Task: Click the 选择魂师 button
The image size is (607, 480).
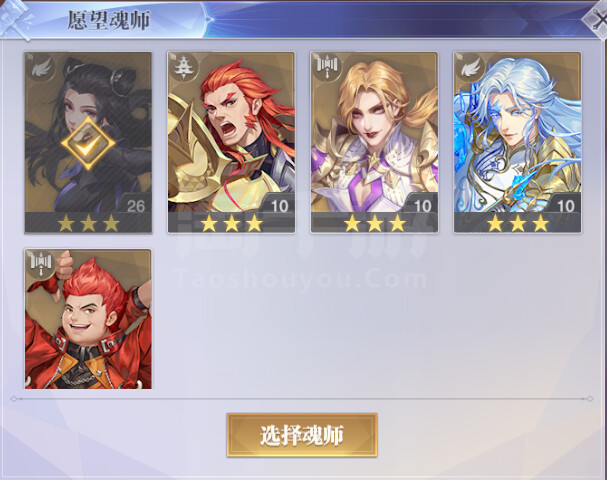Action: click(302, 435)
